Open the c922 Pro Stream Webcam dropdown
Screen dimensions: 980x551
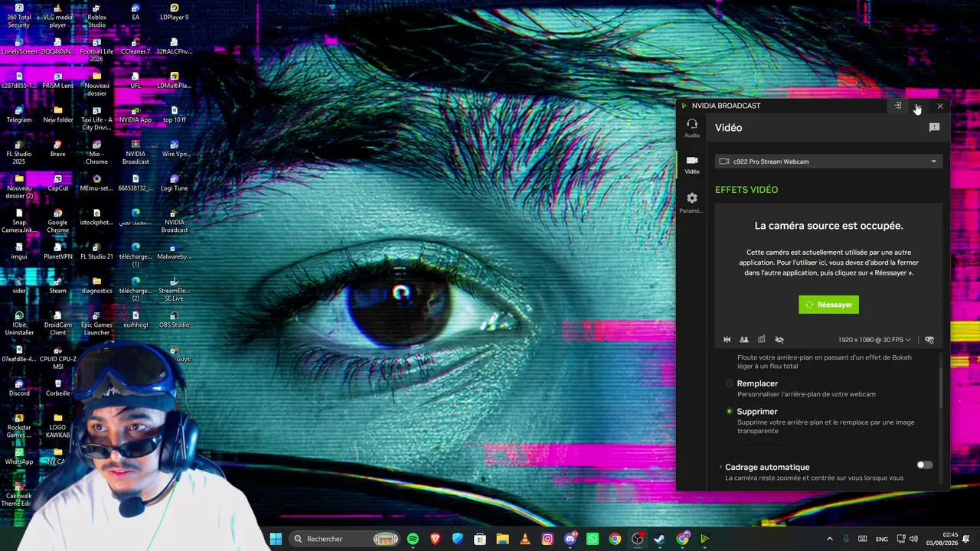pyautogui.click(x=828, y=161)
